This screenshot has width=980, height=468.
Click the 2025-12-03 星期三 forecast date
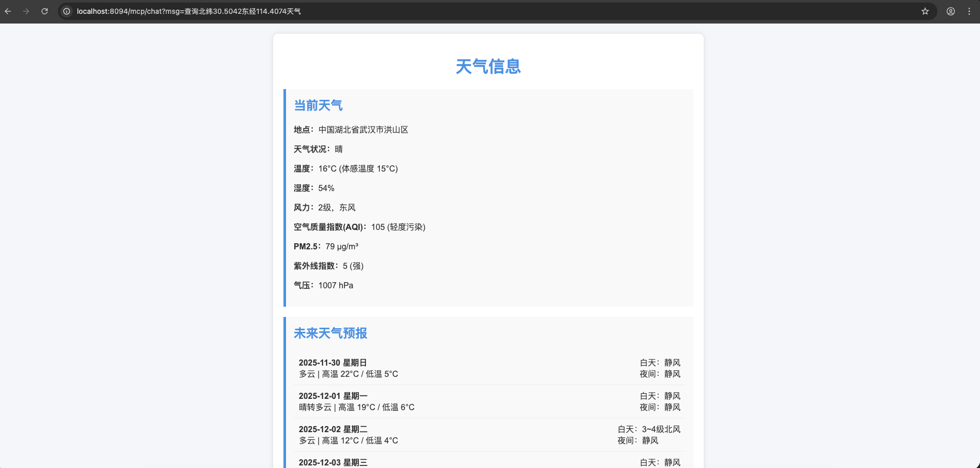333,462
